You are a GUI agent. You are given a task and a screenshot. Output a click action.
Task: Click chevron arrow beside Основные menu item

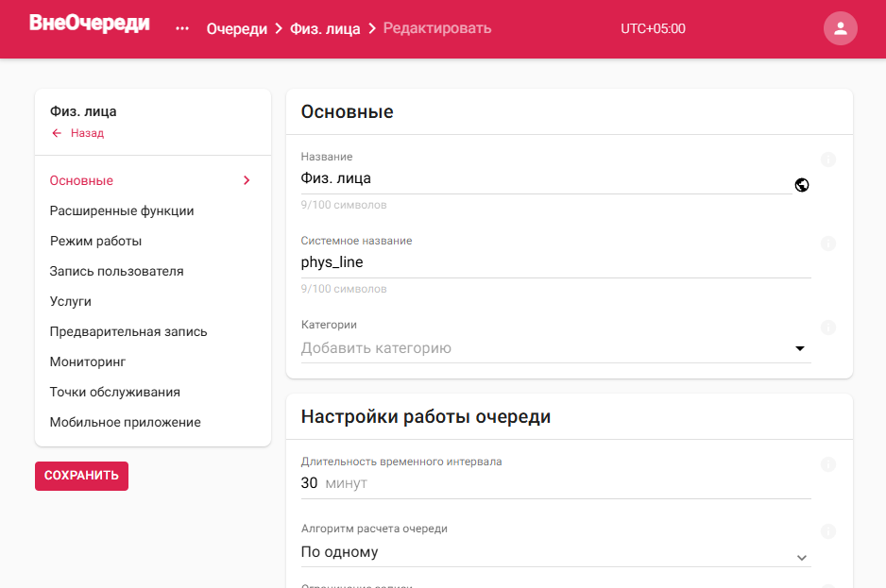(x=247, y=180)
